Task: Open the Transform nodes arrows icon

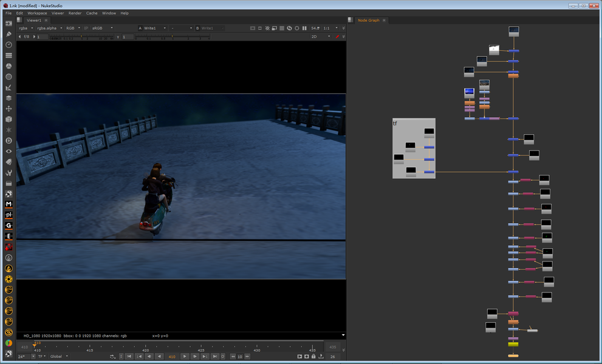Action: (9, 109)
